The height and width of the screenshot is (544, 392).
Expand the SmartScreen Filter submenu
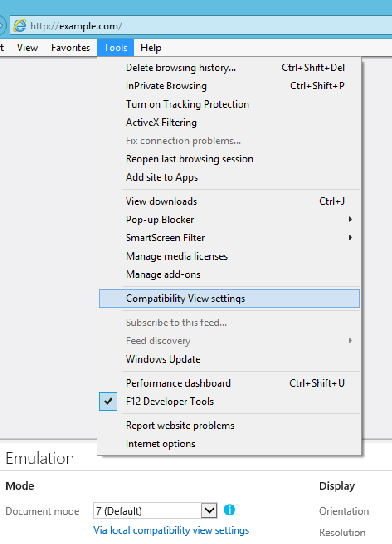[351, 238]
